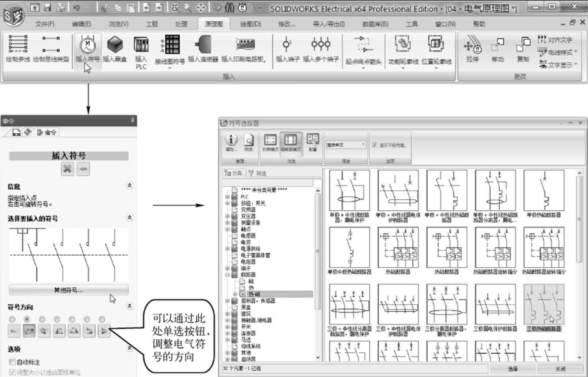Collapse the 符号方向 section

click(x=129, y=306)
